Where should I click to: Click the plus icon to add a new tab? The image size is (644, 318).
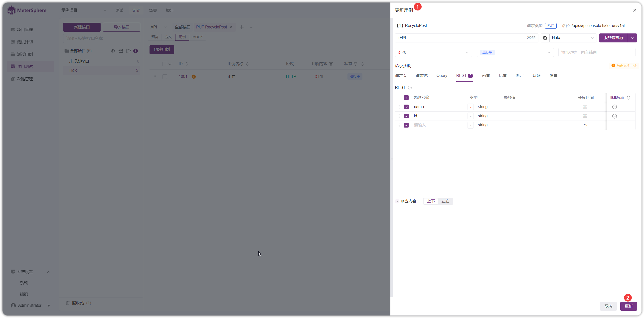click(242, 27)
